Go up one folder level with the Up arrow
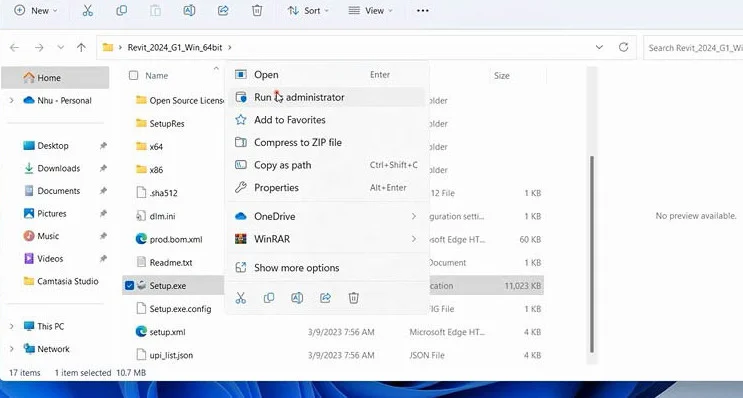This screenshot has height=398, width=743. point(81,47)
